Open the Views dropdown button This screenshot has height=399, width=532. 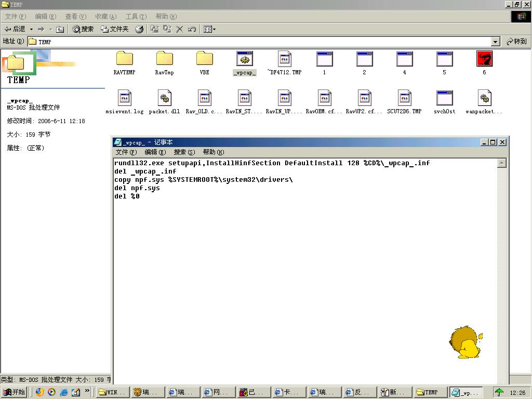point(210,29)
